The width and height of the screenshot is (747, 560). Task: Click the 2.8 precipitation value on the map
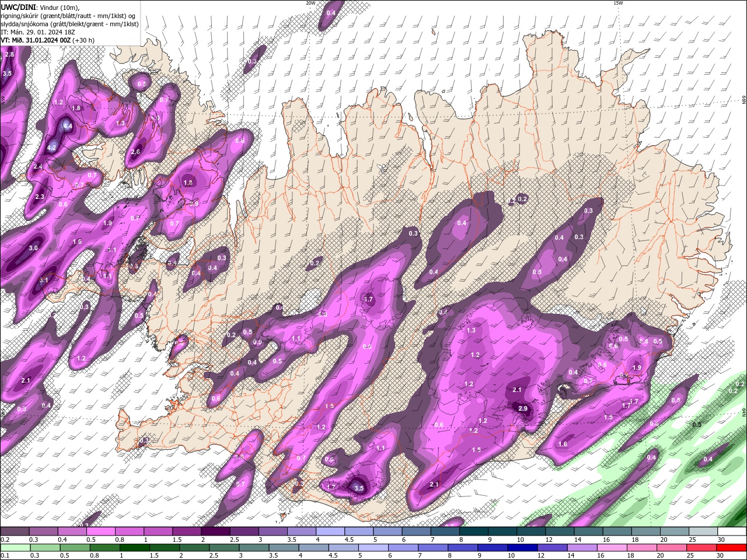point(9,54)
